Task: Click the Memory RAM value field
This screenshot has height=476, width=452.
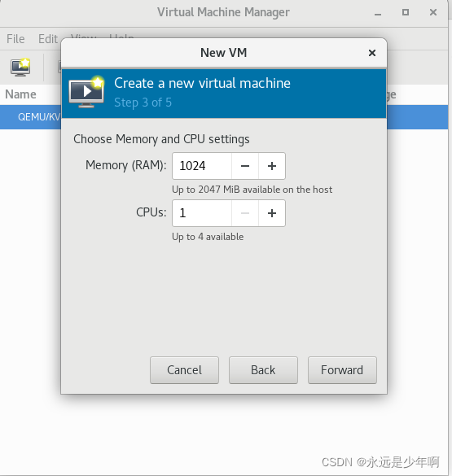Action: pos(202,166)
